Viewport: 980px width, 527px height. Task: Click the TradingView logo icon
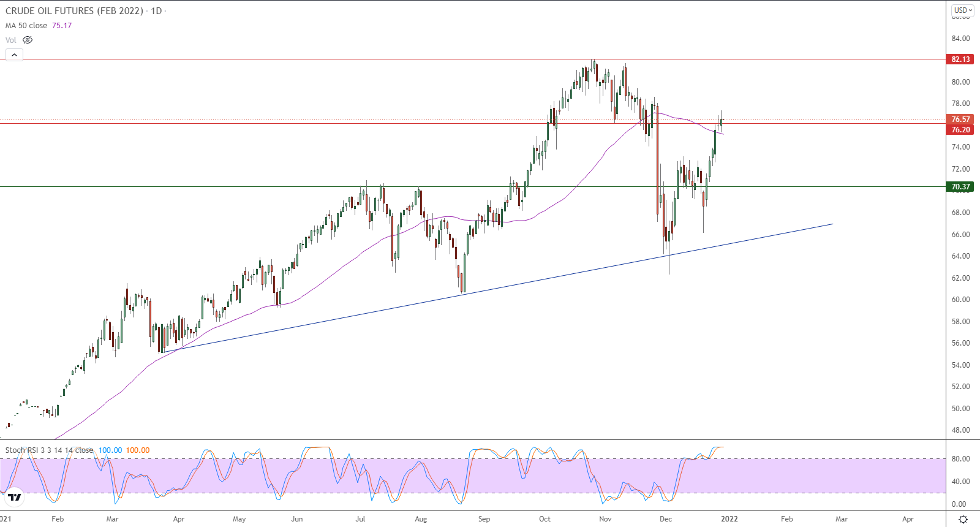click(15, 497)
